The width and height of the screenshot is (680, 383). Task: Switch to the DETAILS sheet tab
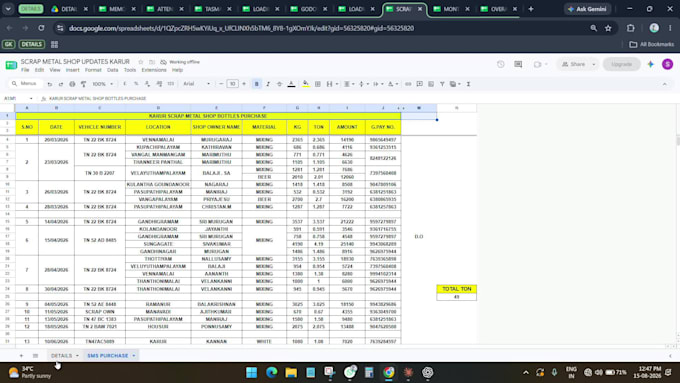[x=62, y=356]
